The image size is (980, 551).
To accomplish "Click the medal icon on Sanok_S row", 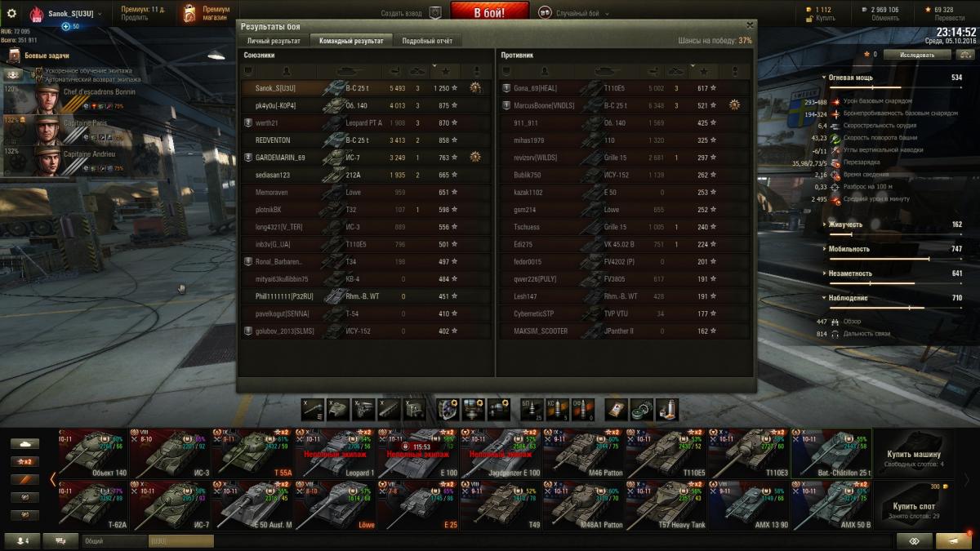I will click(475, 87).
